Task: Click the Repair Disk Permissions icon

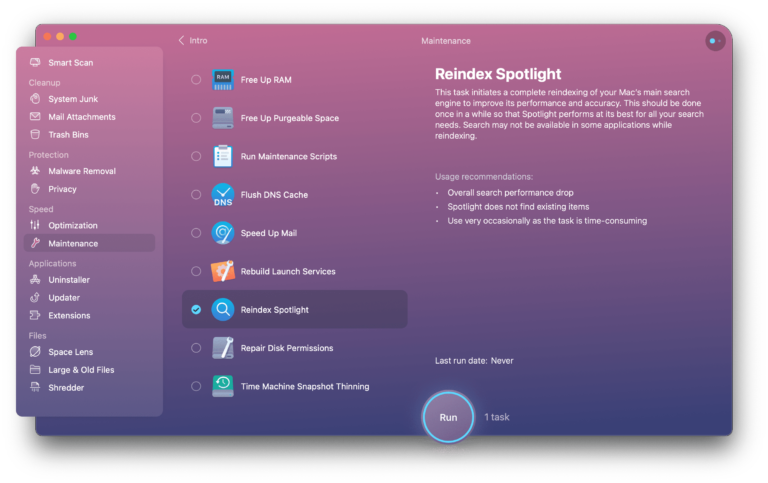Action: coord(223,348)
